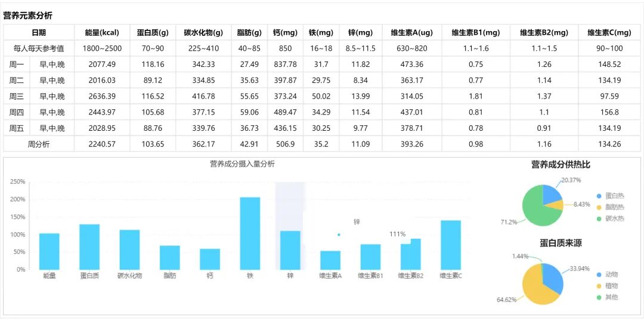This screenshot has width=644, height=323.
Task: Click blue 动物 slice in 蛋白质来源 pie
Action: pyautogui.click(x=553, y=278)
